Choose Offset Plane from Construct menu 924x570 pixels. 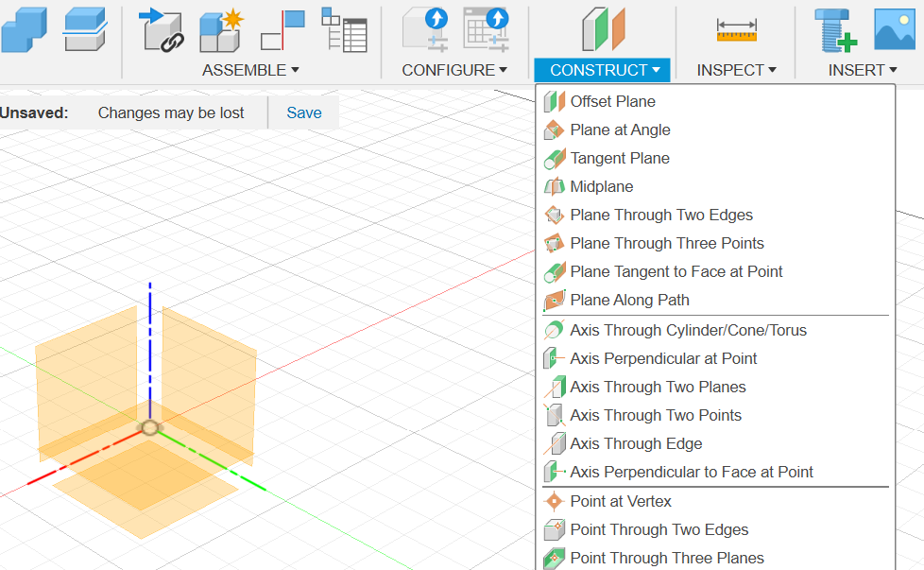tap(612, 101)
